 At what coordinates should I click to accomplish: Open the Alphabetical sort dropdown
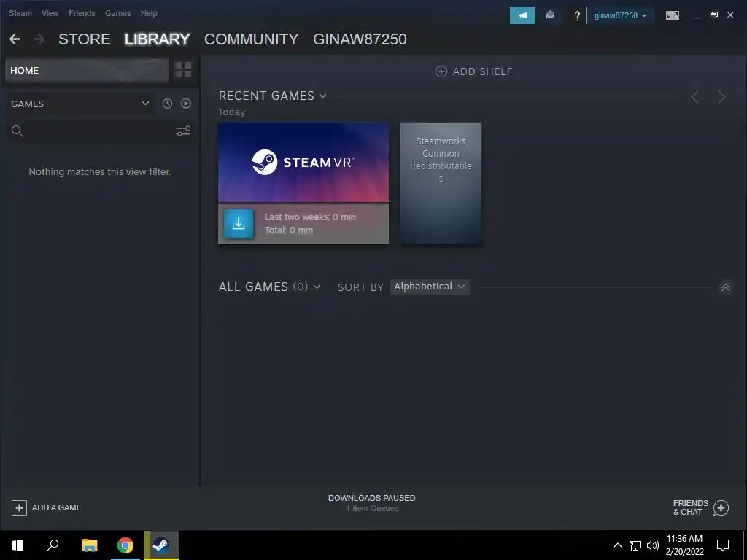430,287
